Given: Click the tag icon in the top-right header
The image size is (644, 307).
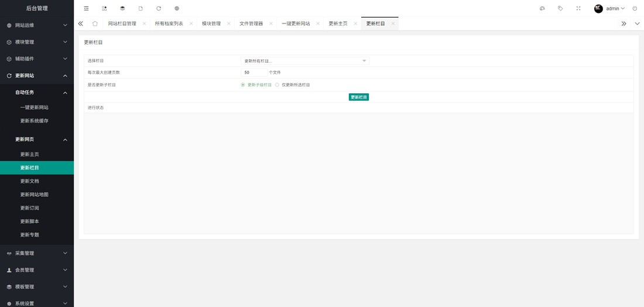Looking at the screenshot, I should pos(560,9).
